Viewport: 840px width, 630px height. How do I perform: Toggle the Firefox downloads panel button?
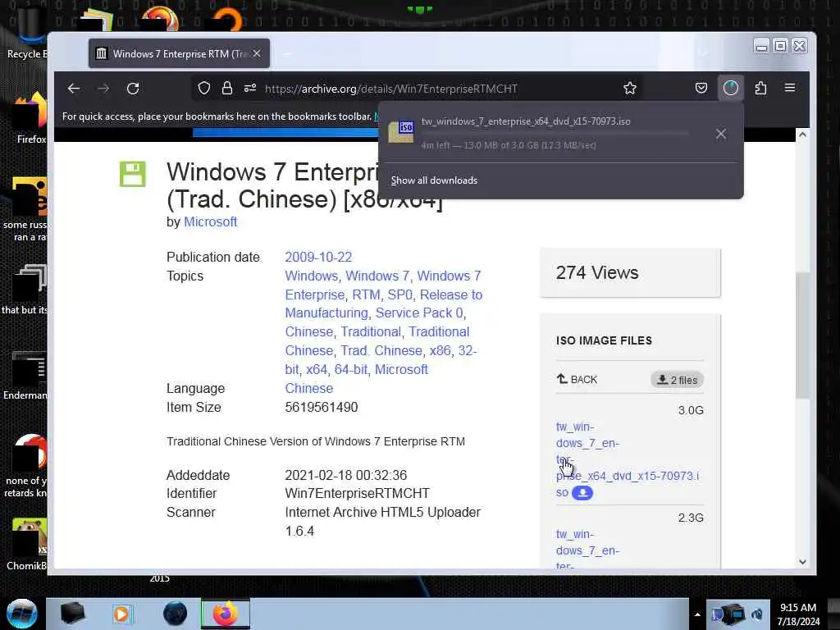pos(731,88)
